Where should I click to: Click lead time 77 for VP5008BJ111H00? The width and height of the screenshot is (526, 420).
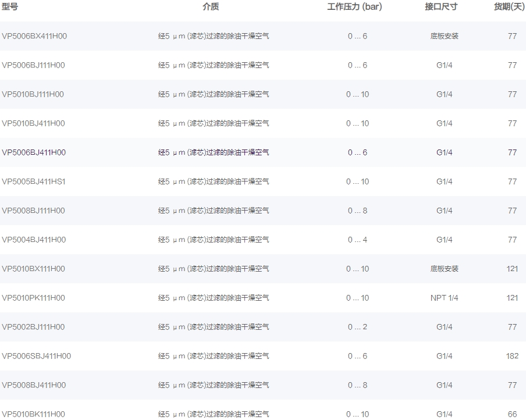coord(512,211)
